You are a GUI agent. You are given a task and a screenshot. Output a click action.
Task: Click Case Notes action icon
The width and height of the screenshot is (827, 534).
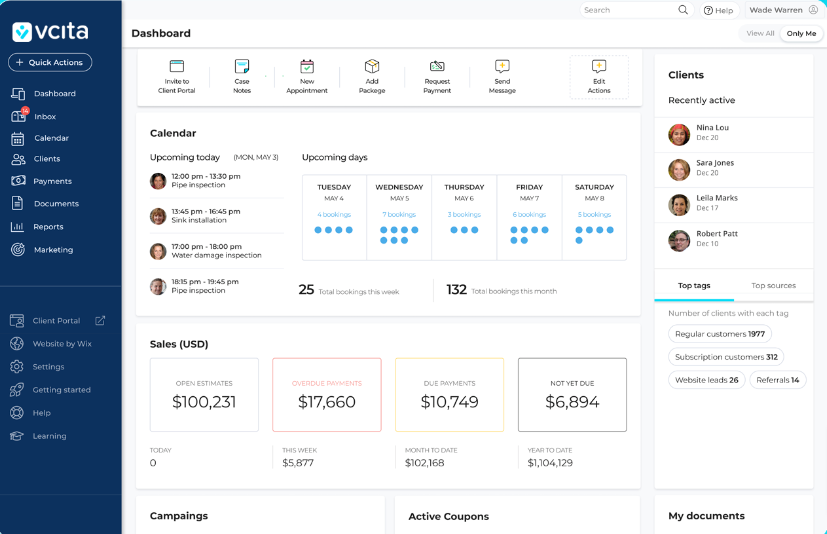coord(242,66)
